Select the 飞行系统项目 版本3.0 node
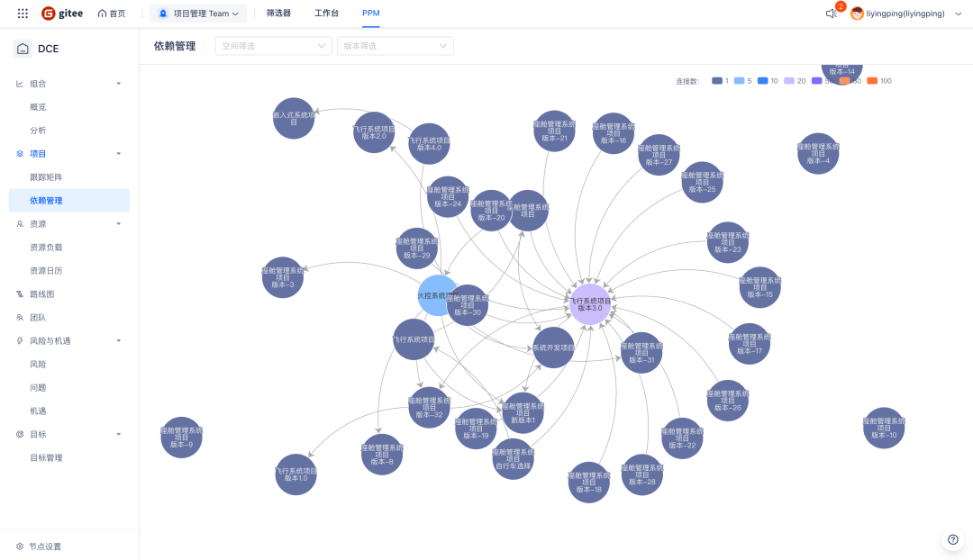This screenshot has height=560, width=973. pos(590,304)
